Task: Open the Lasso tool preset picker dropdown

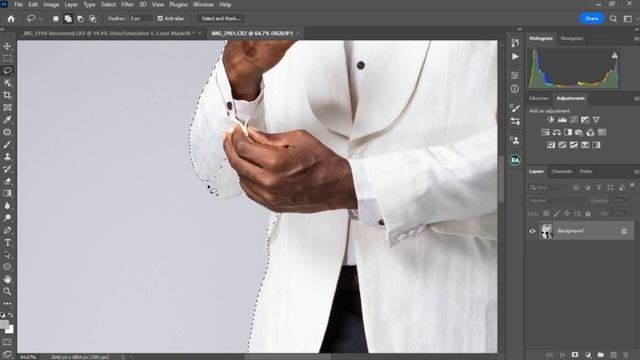Action: point(40,19)
